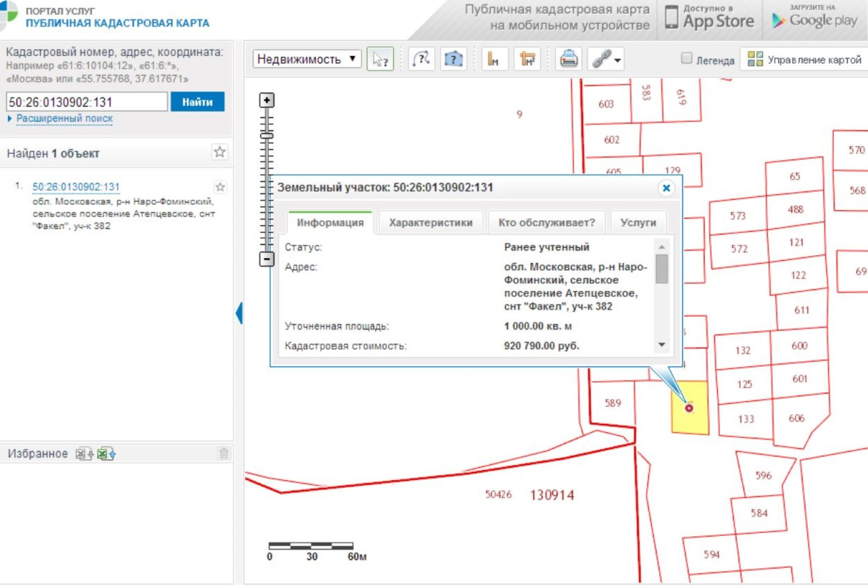This screenshot has width=868, height=588.
Task: Zoom in with the plus button
Action: tap(266, 100)
